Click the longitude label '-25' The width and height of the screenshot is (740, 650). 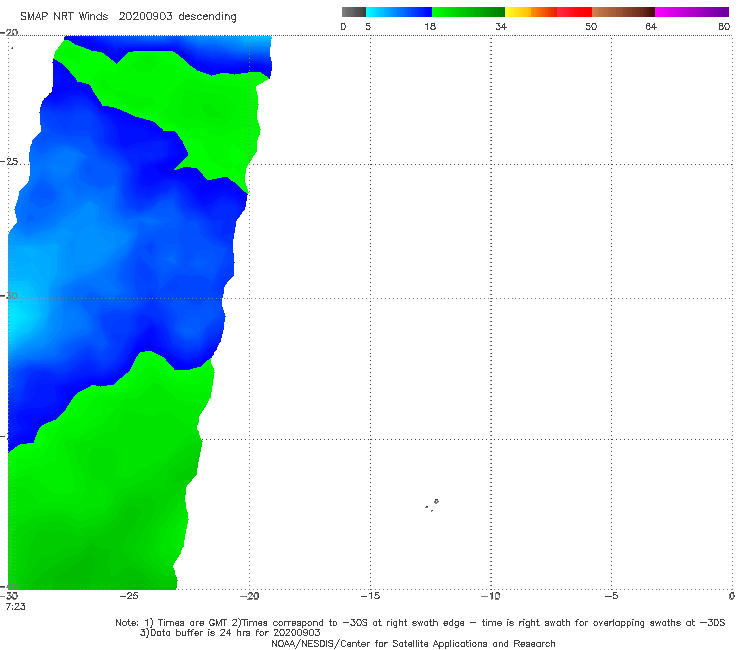coord(129,596)
